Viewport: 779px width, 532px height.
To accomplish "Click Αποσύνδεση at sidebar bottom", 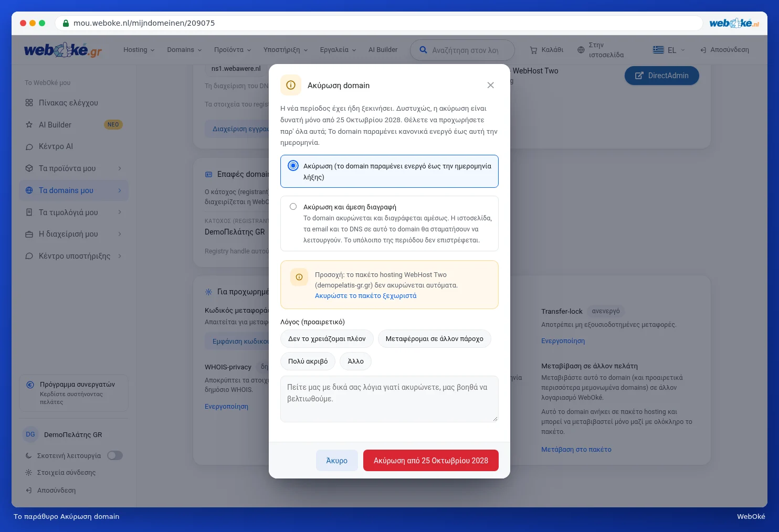I will point(51,491).
